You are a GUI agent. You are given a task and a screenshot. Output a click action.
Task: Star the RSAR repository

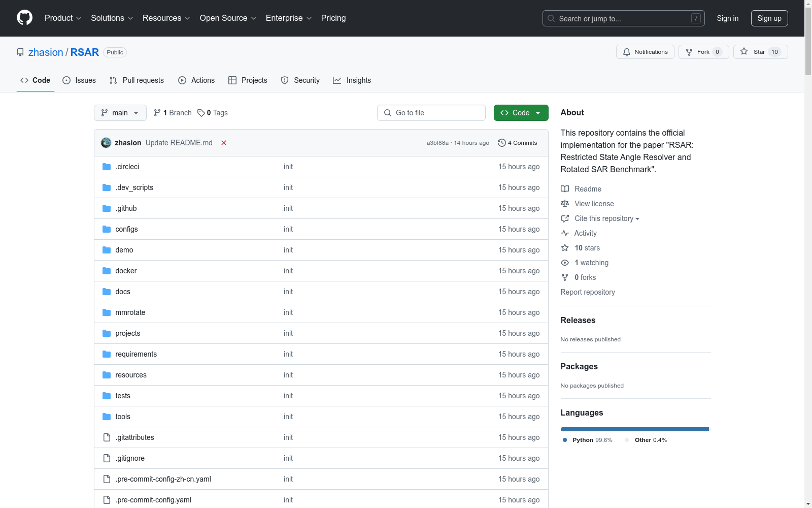(760, 52)
